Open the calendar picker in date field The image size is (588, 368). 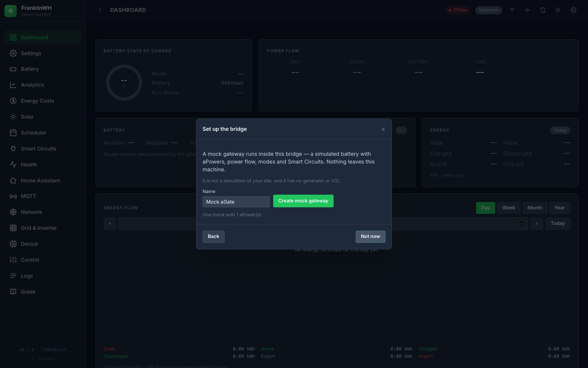point(521,224)
